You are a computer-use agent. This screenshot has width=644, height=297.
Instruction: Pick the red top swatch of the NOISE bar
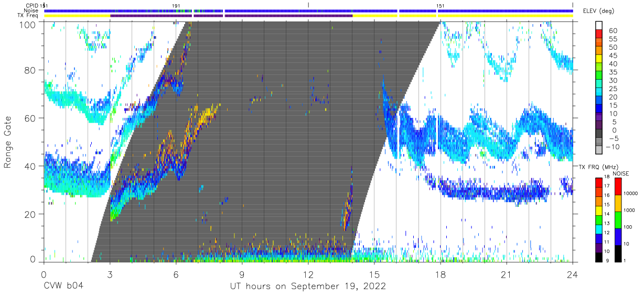click(x=617, y=186)
